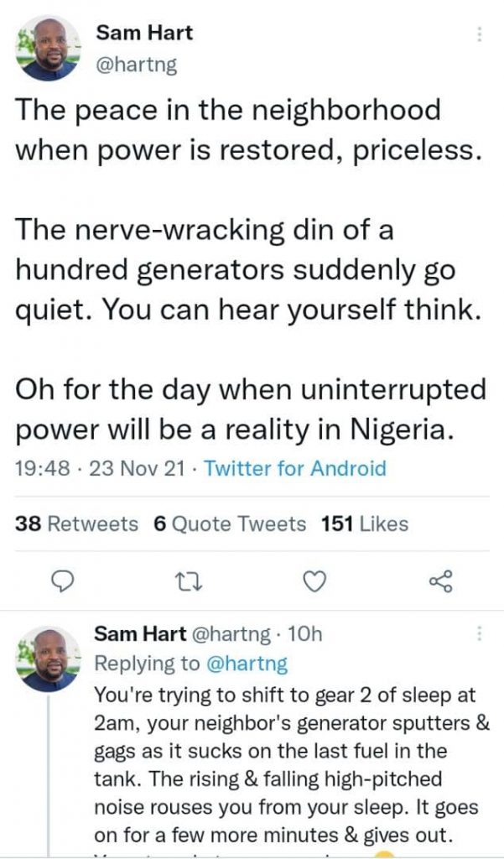Open avatar on the reply tweet

coord(49,660)
